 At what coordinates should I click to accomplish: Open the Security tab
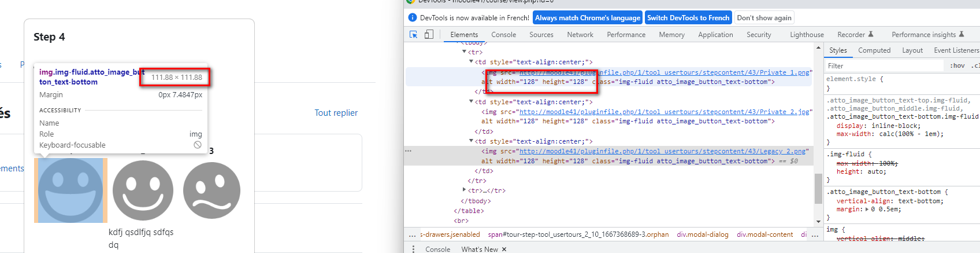759,35
